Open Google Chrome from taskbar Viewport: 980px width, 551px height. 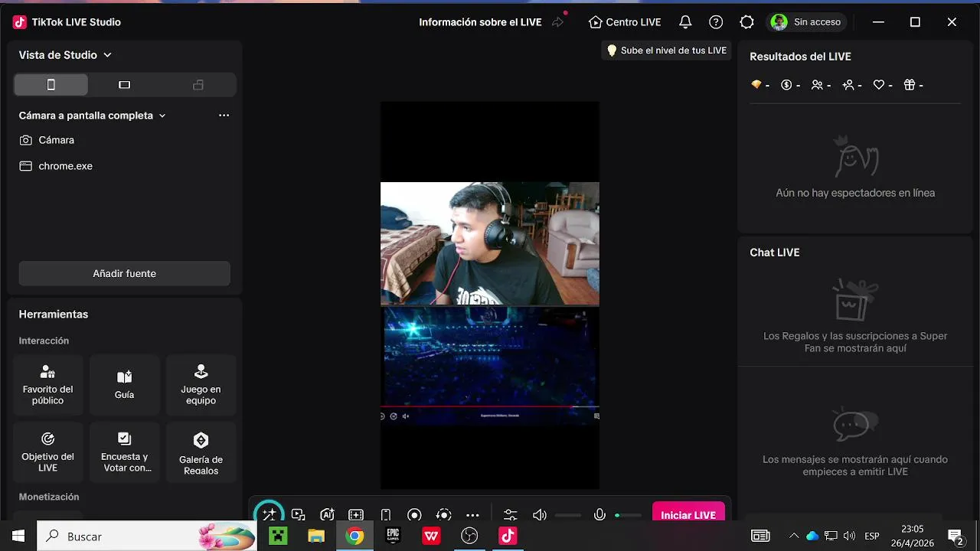pos(354,536)
